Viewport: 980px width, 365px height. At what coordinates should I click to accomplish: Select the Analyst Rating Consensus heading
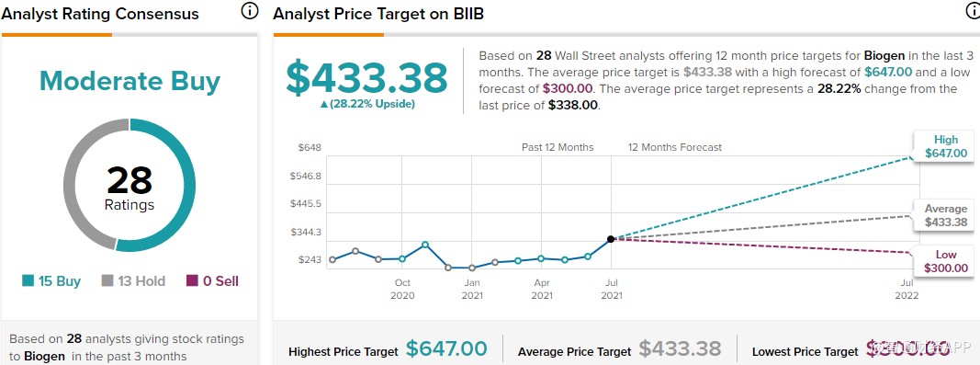[101, 14]
